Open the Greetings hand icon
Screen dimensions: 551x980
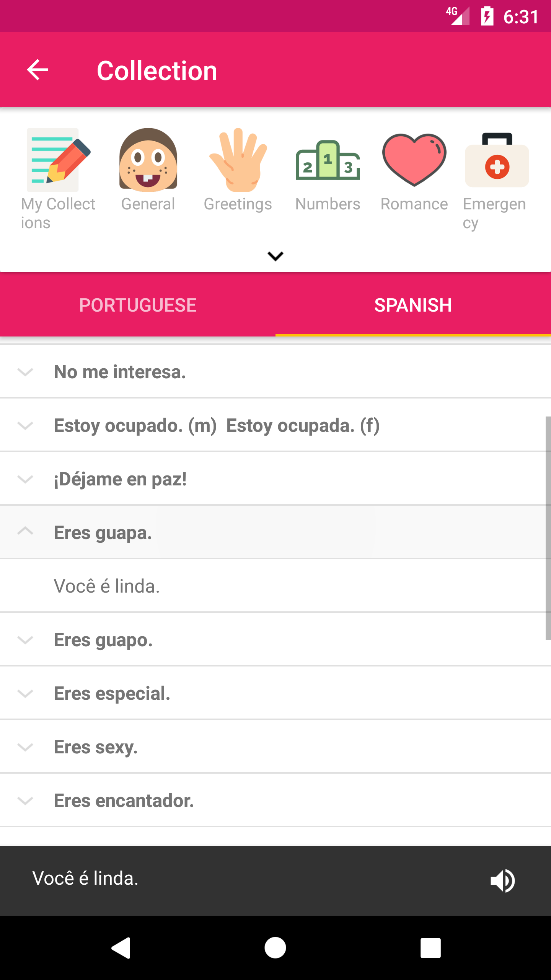pyautogui.click(x=238, y=160)
